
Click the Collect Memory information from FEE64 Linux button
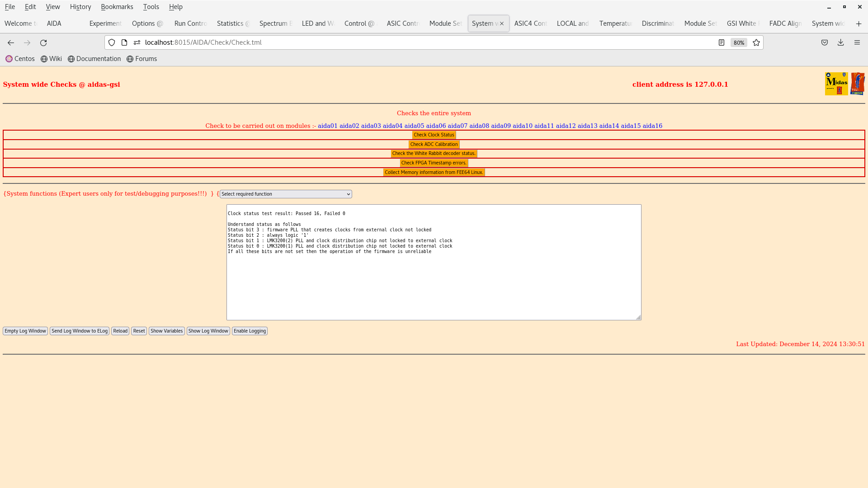434,172
